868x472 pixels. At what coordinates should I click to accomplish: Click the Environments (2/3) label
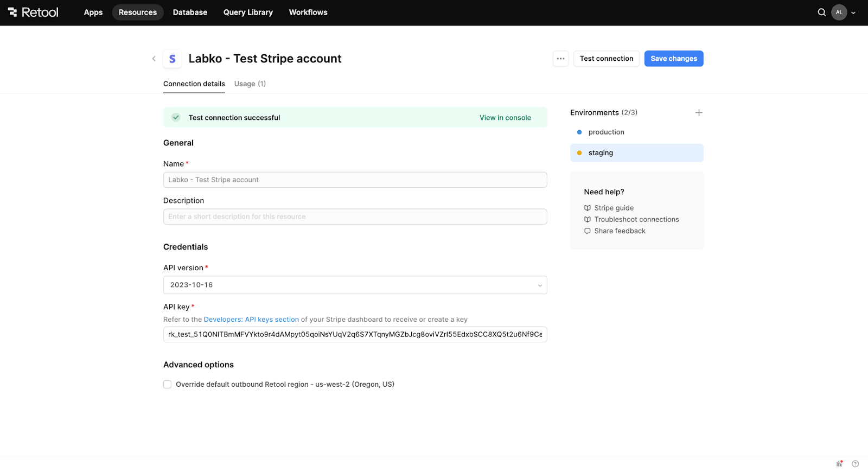pos(604,113)
